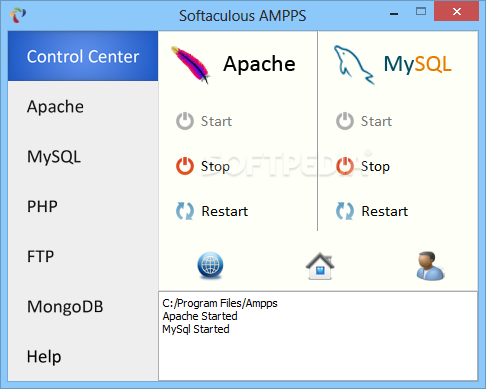This screenshot has height=389, width=486.
Task: Open the Apache sidebar section
Action: coord(83,107)
